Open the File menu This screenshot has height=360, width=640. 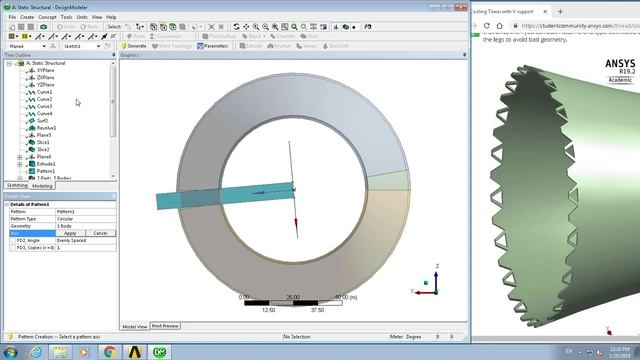12,17
